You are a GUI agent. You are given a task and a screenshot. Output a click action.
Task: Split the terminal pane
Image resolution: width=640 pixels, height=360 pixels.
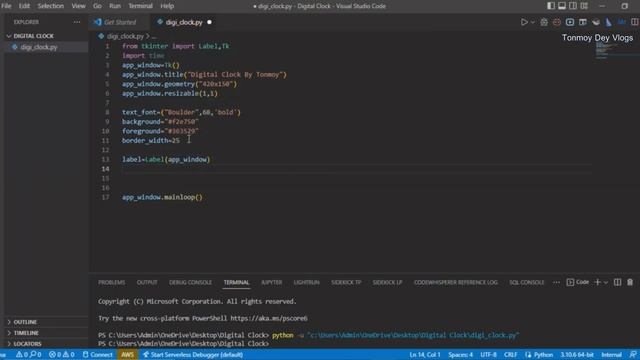(x=618, y=282)
